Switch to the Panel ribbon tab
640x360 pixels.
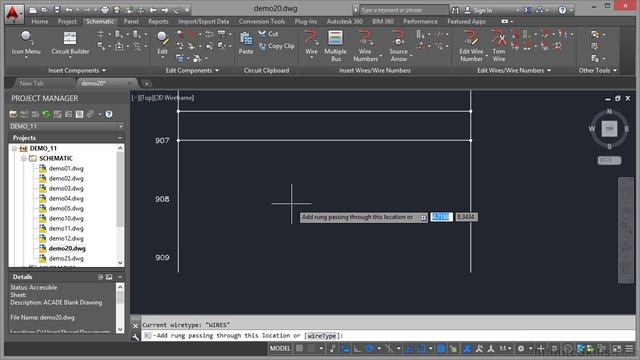pyautogui.click(x=131, y=21)
